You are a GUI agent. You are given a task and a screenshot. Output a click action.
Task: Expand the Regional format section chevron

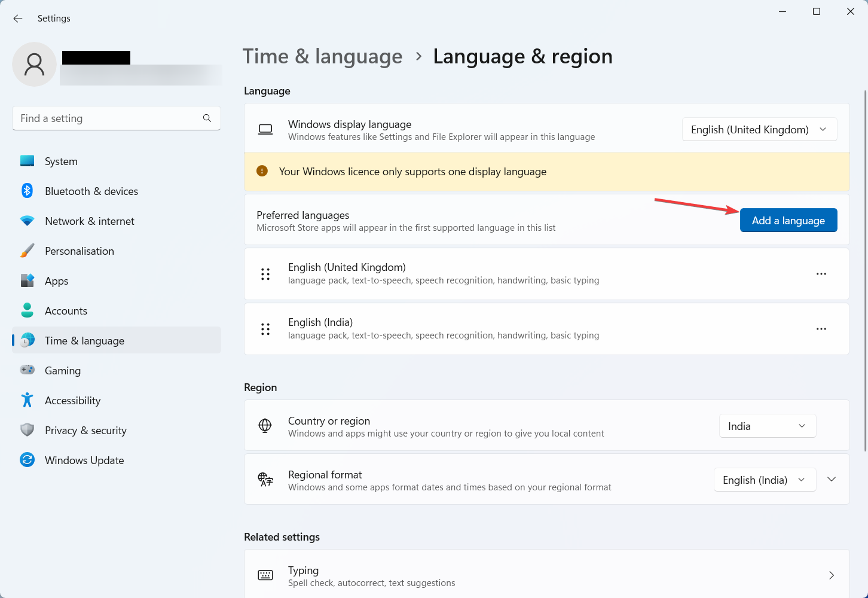click(832, 480)
